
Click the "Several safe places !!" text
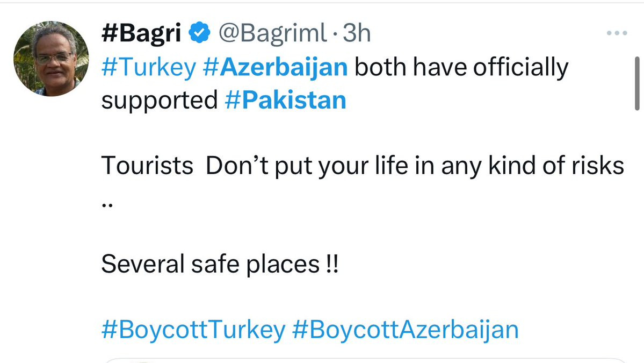click(220, 264)
